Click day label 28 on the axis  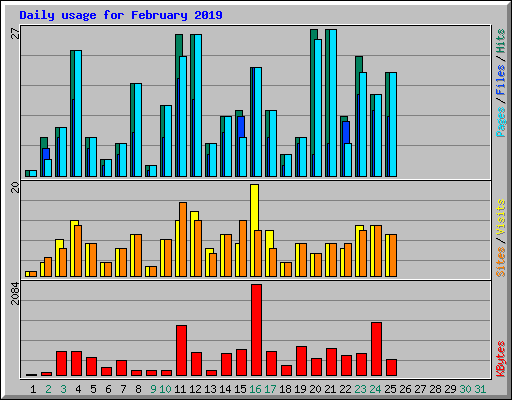click(x=435, y=389)
